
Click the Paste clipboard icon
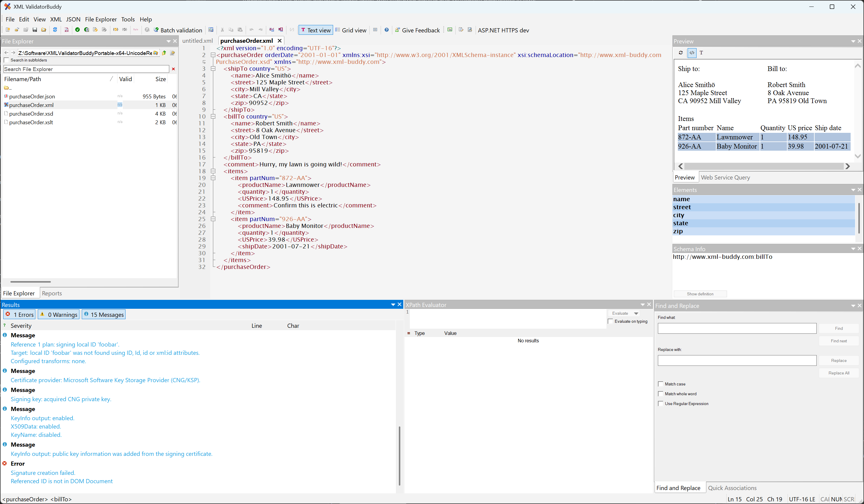coord(240,30)
